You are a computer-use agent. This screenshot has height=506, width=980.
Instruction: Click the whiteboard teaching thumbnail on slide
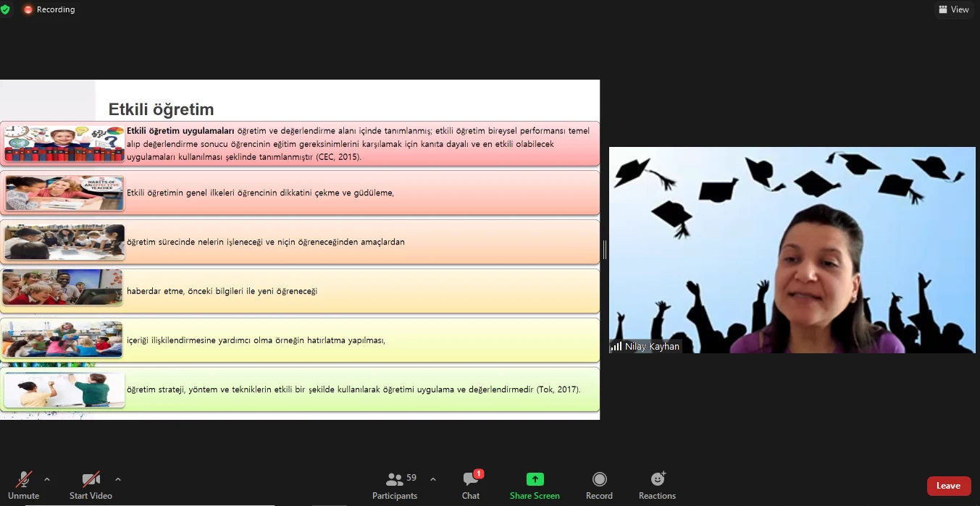[x=64, y=389]
